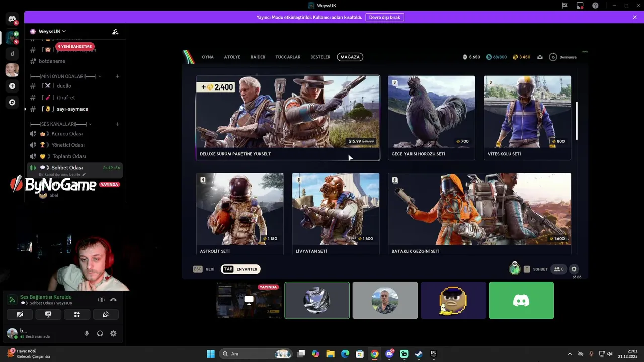The height and width of the screenshot is (362, 644).
Task: Open the soundboard icon
Action: point(106,314)
